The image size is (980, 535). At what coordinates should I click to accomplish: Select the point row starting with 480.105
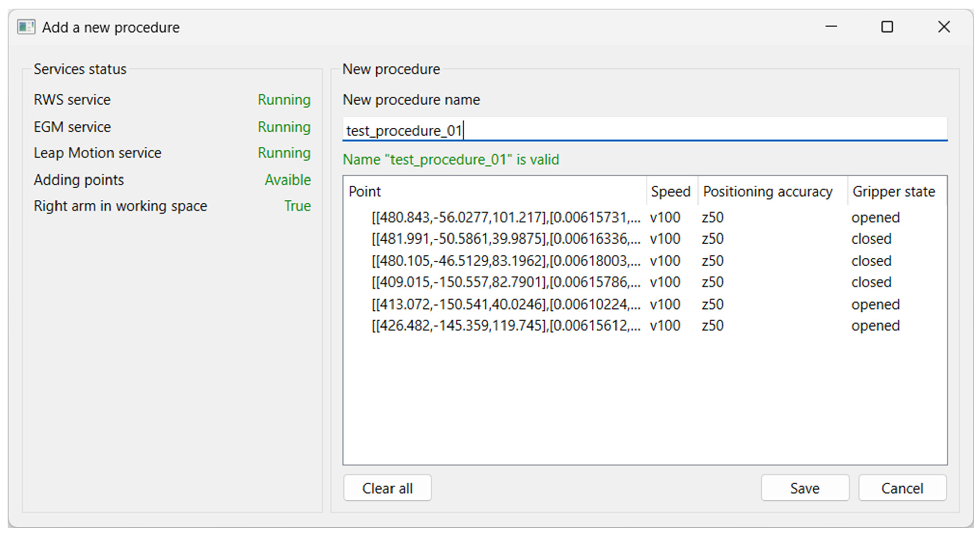pos(506,261)
